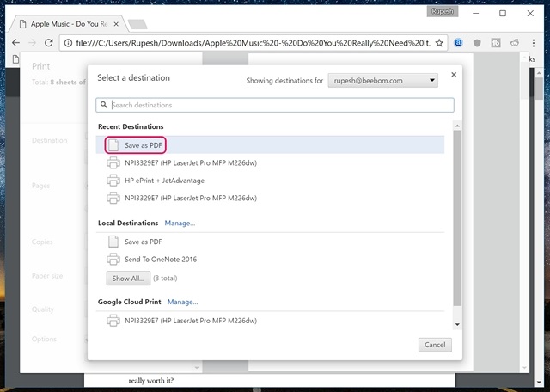Open Manage link beside Local Destinations
This screenshot has width=550, height=392.
(180, 223)
